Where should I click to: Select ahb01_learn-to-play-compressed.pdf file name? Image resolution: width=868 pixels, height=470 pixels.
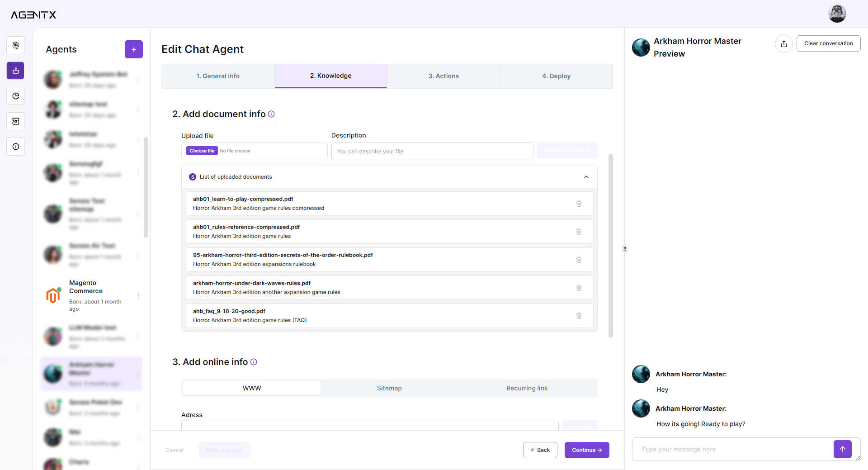[x=243, y=199]
